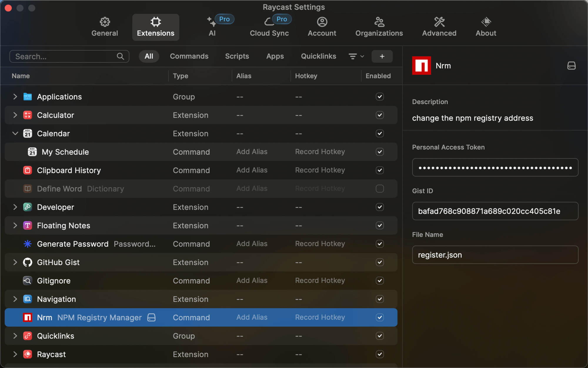Screen dimensions: 588x368
Task: Click the Applications folder icon
Action: click(x=28, y=97)
